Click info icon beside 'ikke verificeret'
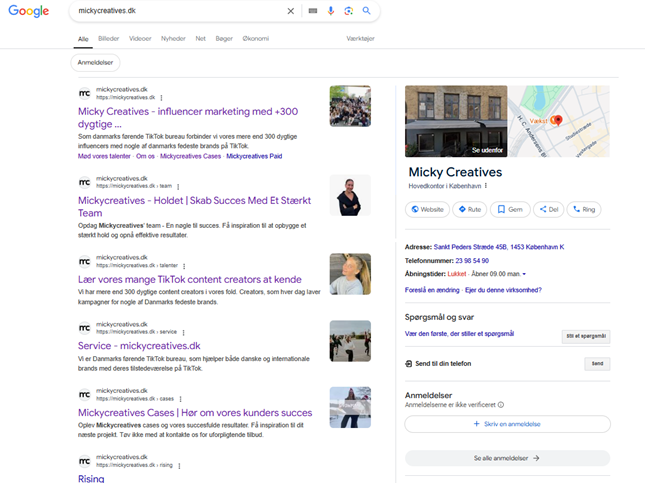645x483 pixels. (x=501, y=405)
